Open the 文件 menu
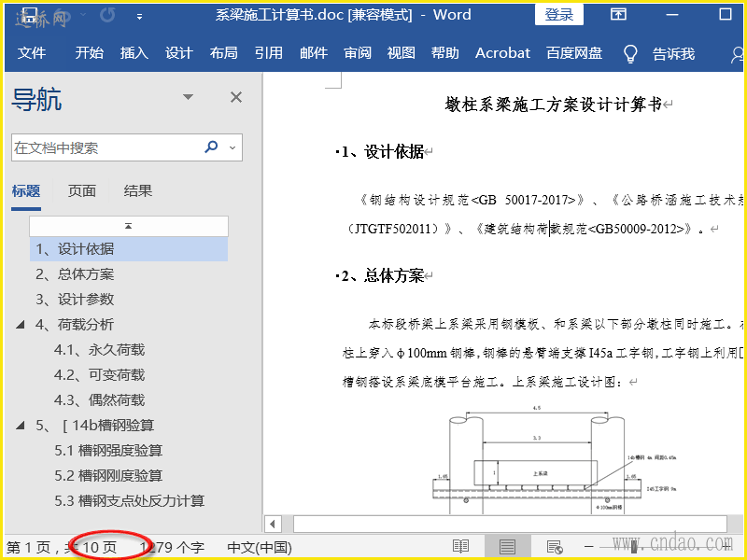747x560 pixels. click(x=32, y=53)
